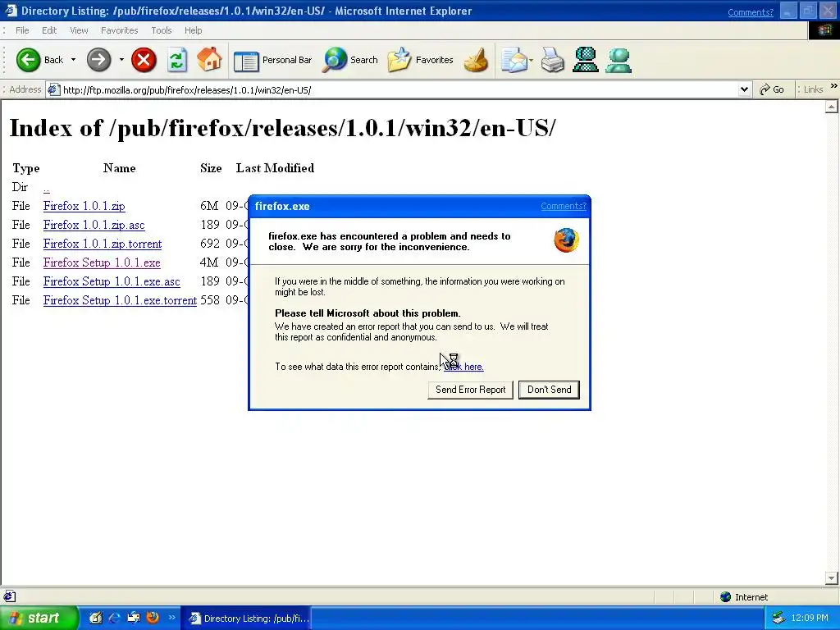
Task: Click the green Back arrow button
Action: [29, 59]
